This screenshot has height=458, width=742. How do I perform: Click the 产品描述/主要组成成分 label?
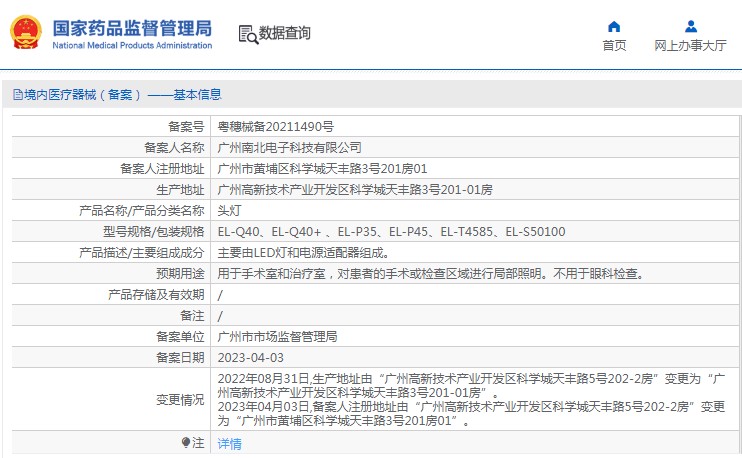tap(141, 253)
